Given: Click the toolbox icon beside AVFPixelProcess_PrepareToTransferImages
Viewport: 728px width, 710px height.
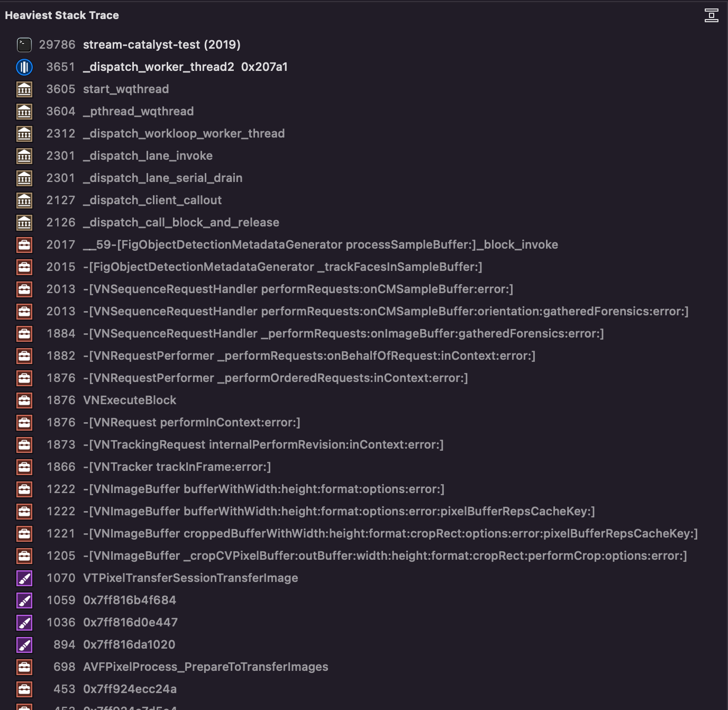Looking at the screenshot, I should (24, 667).
